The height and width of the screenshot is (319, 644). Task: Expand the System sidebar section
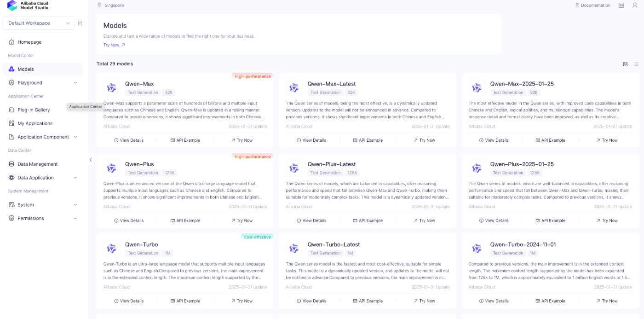[43, 205]
